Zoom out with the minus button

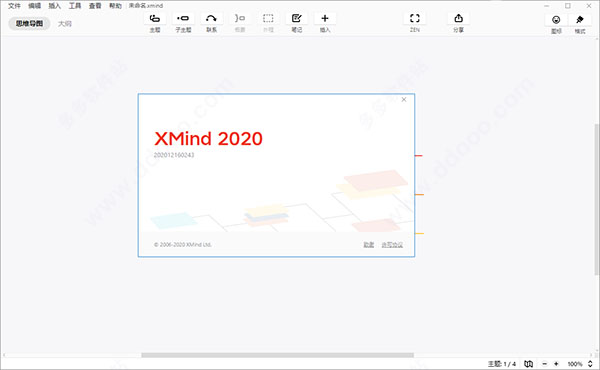click(545, 363)
